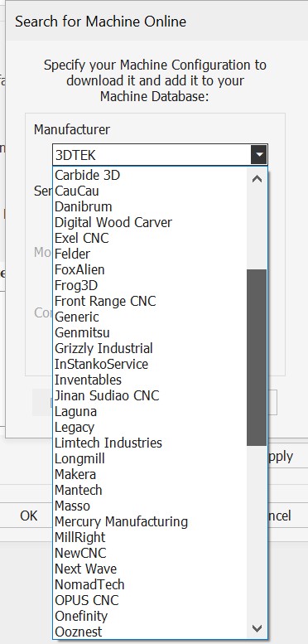Viewport: 308px width, 644px height.
Task: Choose Danibrum manufacturer
Action: (151, 206)
